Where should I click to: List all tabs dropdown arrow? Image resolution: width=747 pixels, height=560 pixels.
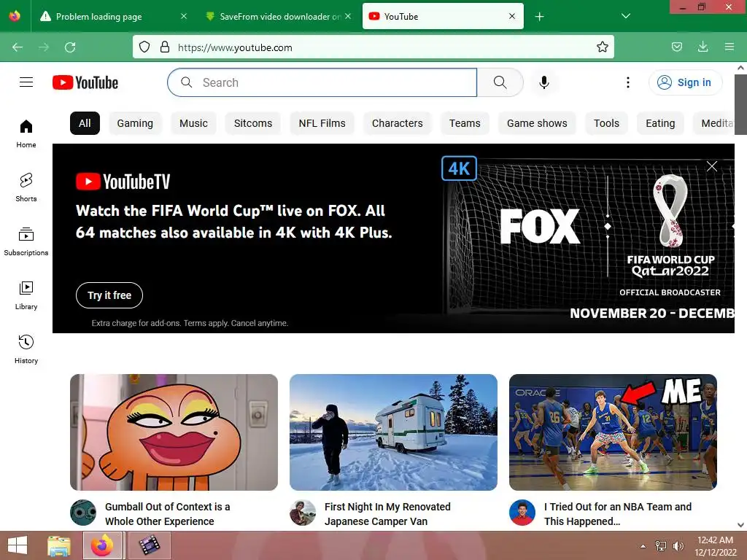point(626,16)
